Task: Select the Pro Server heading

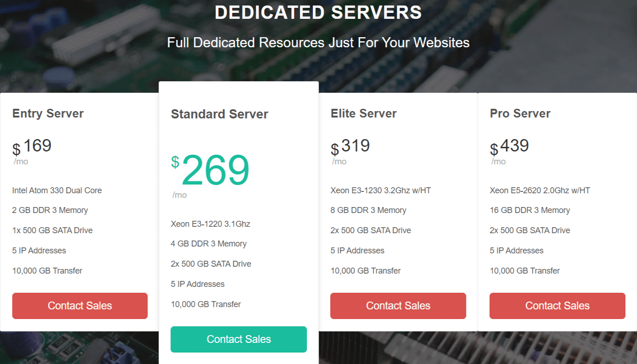Action: click(x=520, y=113)
